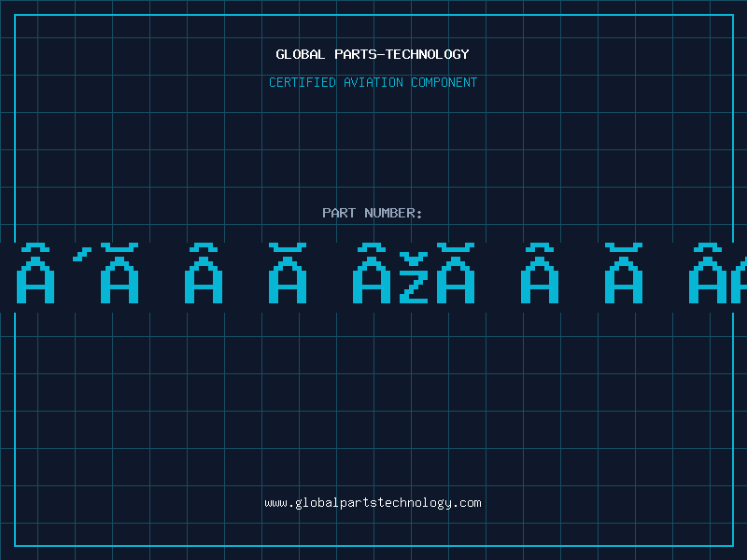Click the cut-off A at the right edge
The height and width of the screenshot is (560, 747).
(740, 282)
